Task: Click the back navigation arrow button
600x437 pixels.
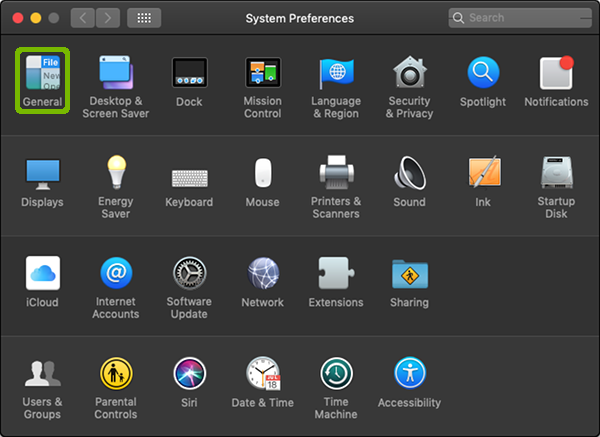Action: (83, 18)
